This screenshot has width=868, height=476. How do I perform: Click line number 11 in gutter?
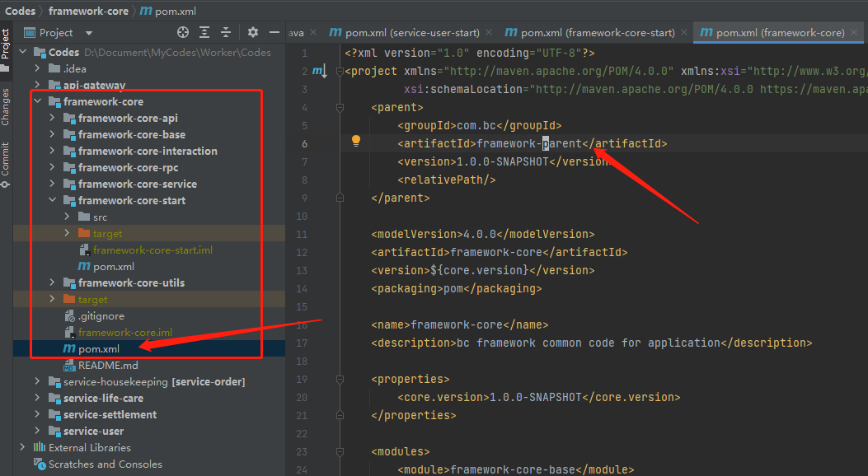point(302,235)
